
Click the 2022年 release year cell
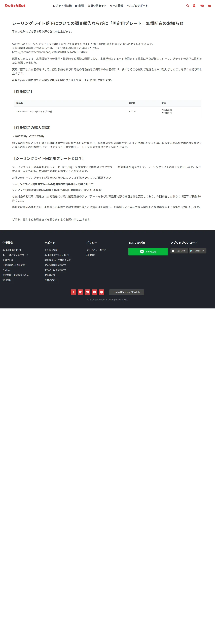pyautogui.click(x=132, y=112)
